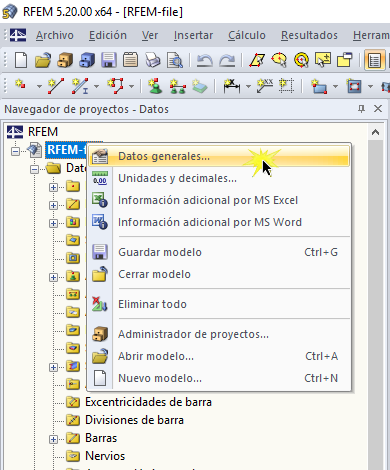
Task: Open the new node tool dropdown arrow
Action: coord(39,87)
